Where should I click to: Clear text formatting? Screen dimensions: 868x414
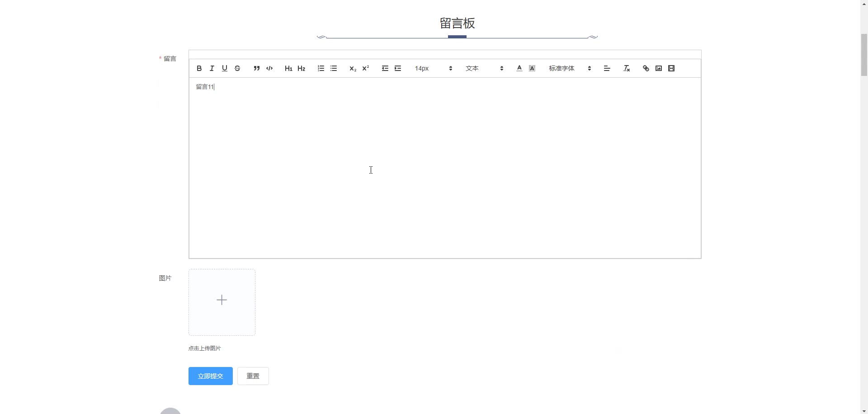626,68
